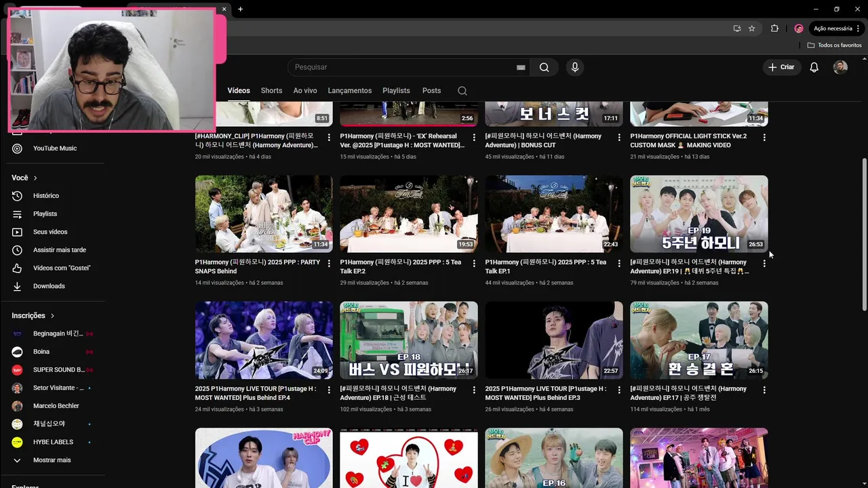Play 5 Tea Talk EP.1 thumbnail
The width and height of the screenshot is (868, 488).
point(554,214)
